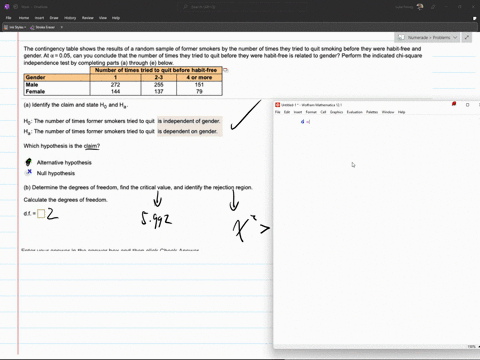Viewport: 480px width, 360px height.
Task: Click the '4 or more' column header
Action: coord(199,77)
